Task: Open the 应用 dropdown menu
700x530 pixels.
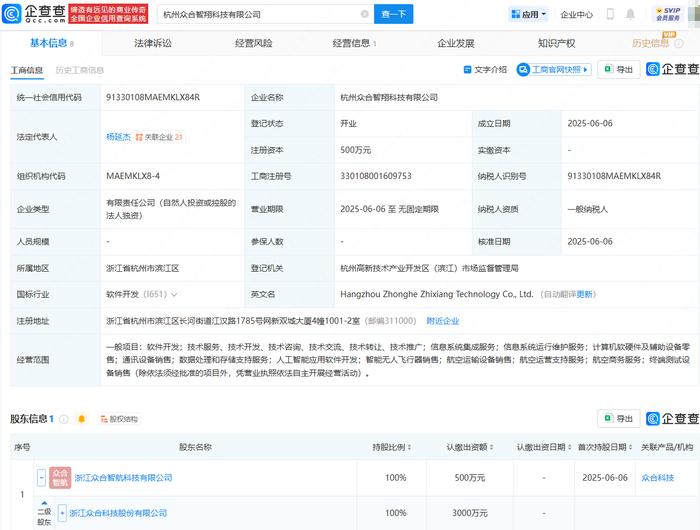Action: [x=529, y=14]
